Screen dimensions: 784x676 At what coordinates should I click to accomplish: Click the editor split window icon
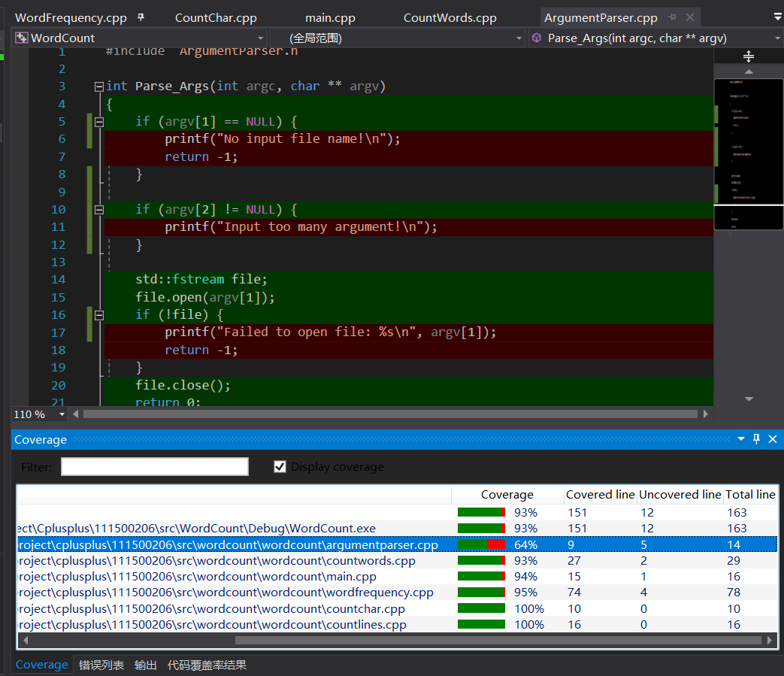(748, 56)
